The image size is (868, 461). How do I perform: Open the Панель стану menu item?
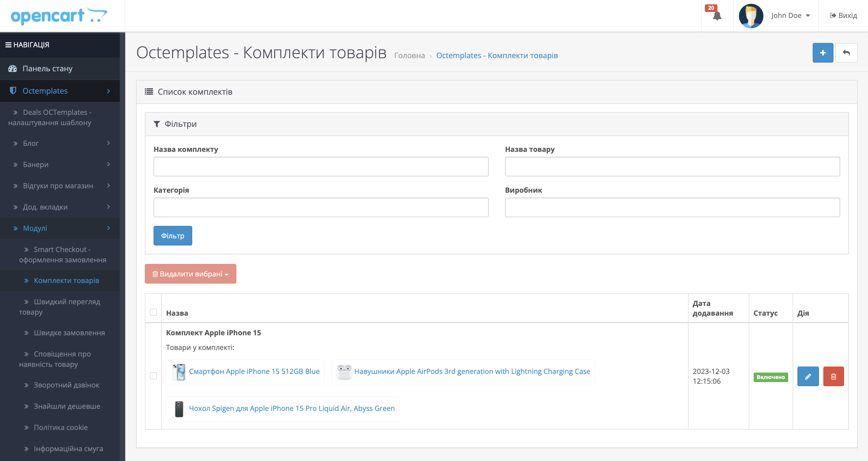(60, 69)
